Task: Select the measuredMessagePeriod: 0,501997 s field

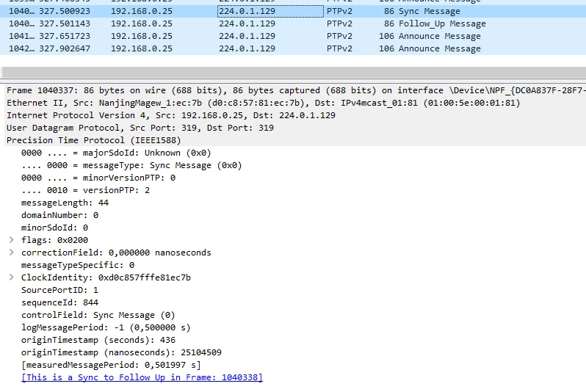Action: [x=111, y=365]
